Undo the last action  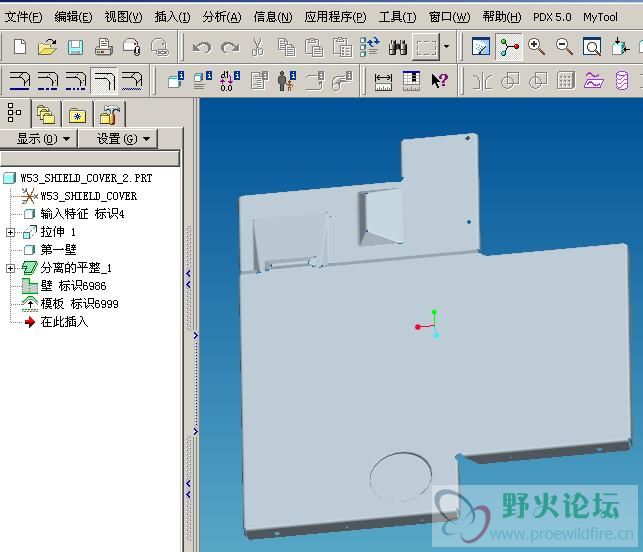pos(202,48)
